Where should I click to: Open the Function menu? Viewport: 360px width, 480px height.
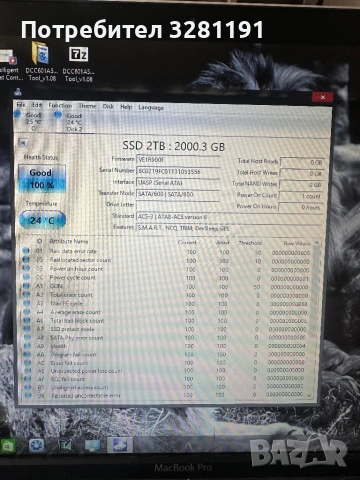[60, 105]
